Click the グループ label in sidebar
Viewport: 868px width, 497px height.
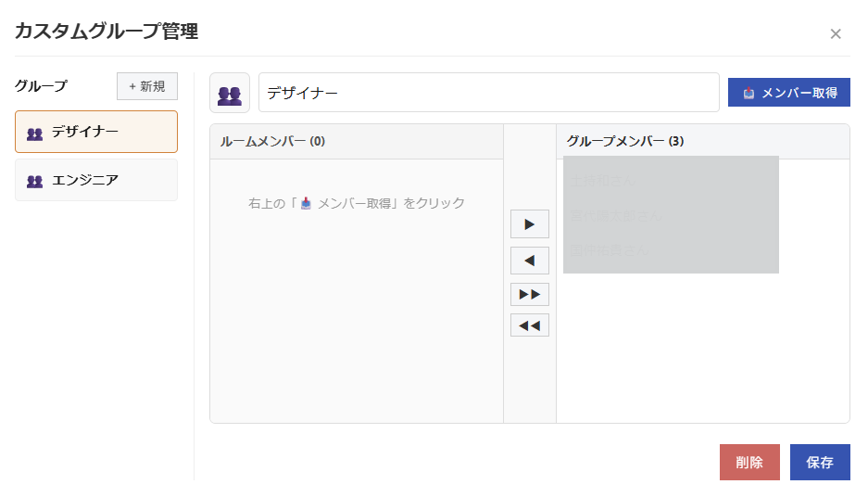(41, 86)
